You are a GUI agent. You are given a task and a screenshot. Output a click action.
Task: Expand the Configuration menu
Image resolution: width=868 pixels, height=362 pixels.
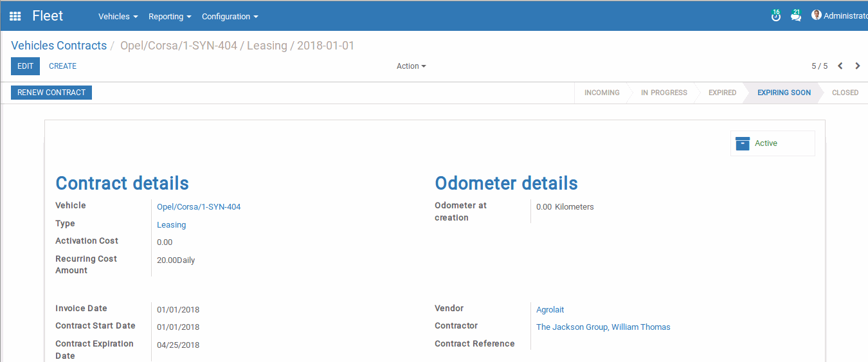pyautogui.click(x=230, y=17)
